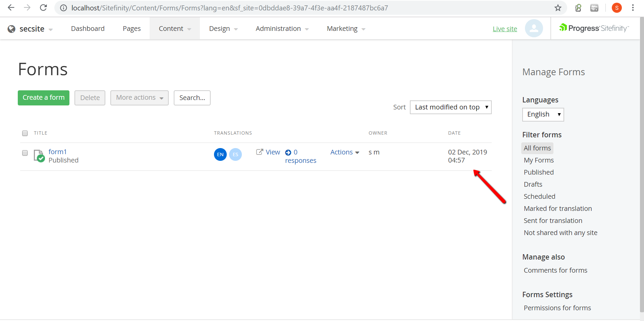Check the form1 row checkbox
This screenshot has height=321, width=644.
coord(25,153)
